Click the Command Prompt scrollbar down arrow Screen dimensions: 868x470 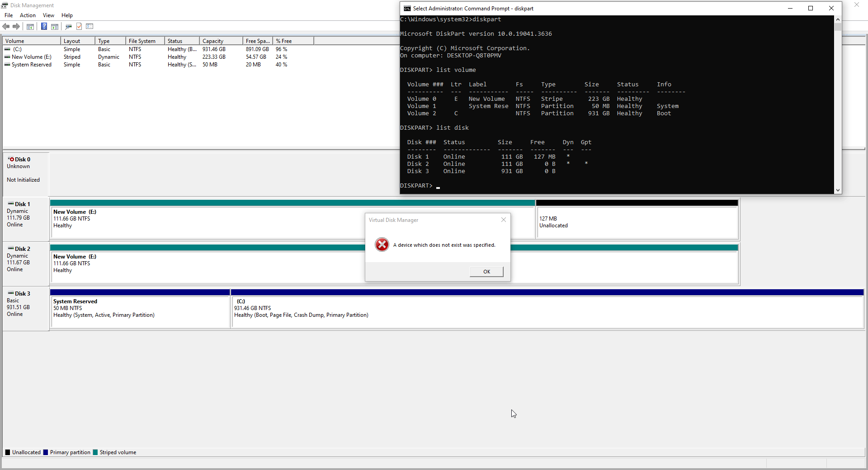coord(838,190)
